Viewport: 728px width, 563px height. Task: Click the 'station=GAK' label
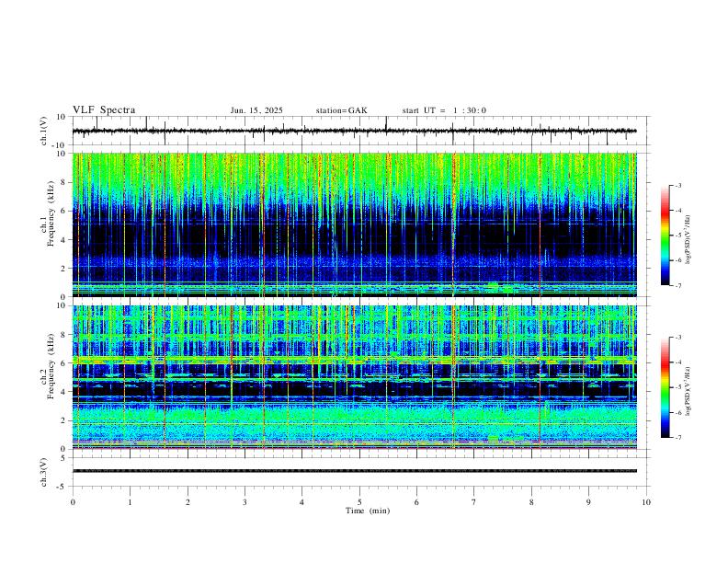(x=341, y=110)
